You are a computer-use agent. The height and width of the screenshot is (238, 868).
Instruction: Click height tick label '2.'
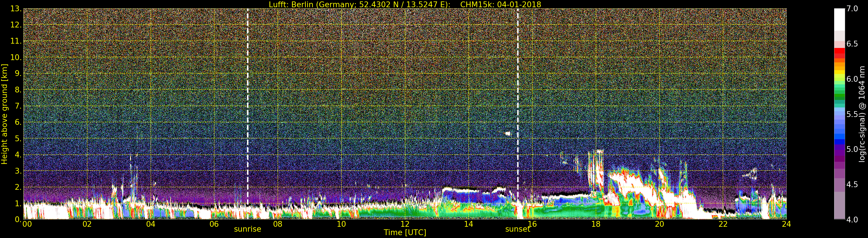pyautogui.click(x=18, y=187)
